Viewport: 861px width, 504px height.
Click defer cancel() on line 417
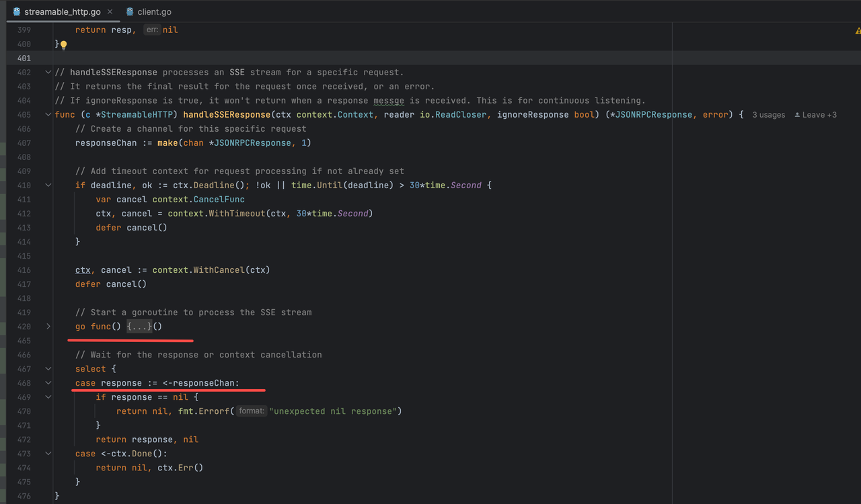tap(111, 284)
